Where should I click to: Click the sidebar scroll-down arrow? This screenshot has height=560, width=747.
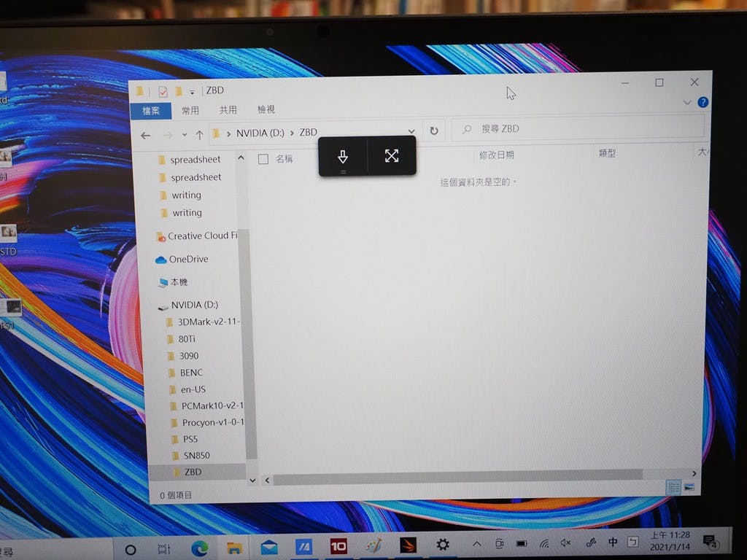pos(252,481)
